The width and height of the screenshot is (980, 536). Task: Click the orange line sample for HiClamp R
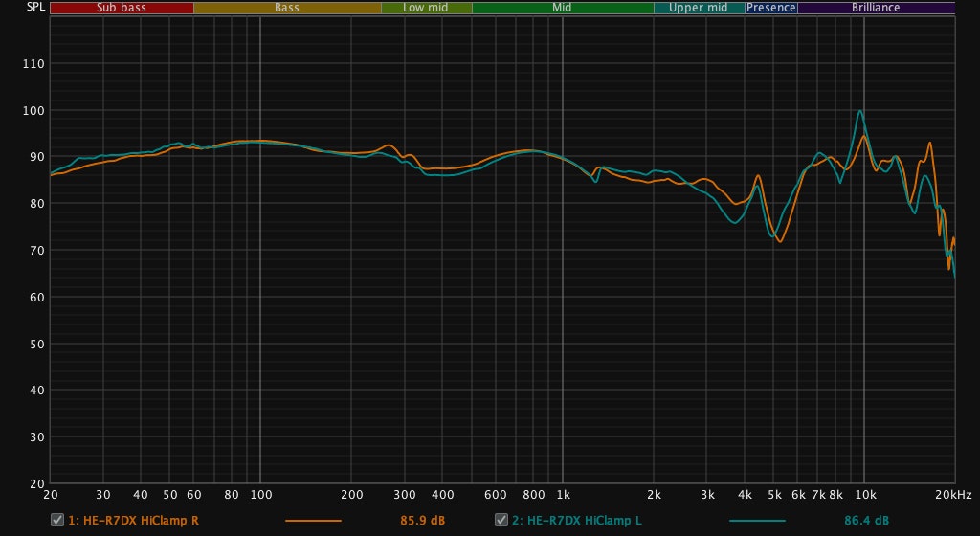[x=313, y=521]
